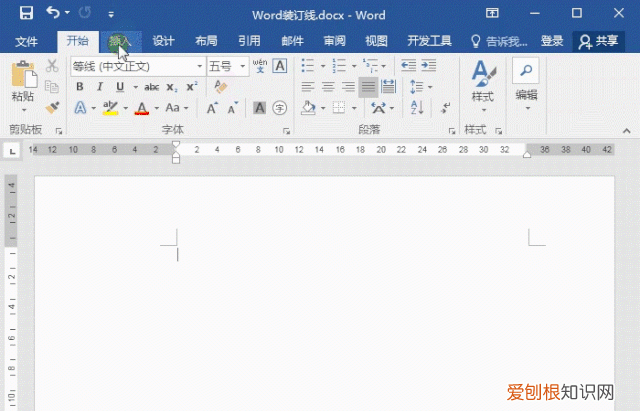Undo the last action
This screenshot has width=640, height=411.
53,12
